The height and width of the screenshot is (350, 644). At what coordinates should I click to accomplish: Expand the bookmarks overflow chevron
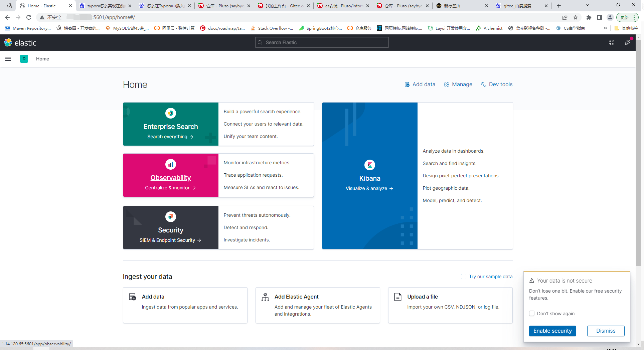605,28
